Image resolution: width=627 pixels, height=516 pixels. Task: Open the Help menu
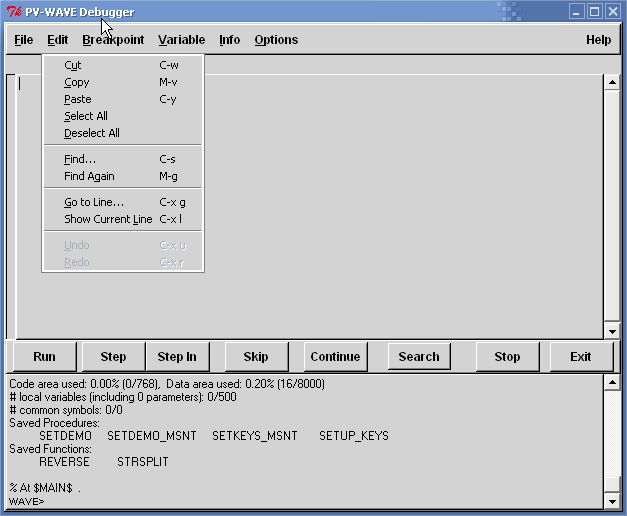(598, 40)
